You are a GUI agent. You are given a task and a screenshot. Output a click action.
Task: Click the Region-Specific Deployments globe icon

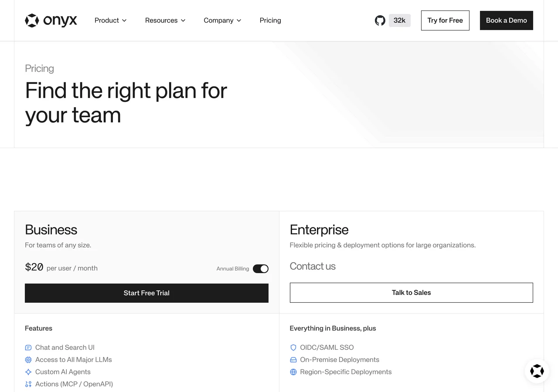(293, 372)
